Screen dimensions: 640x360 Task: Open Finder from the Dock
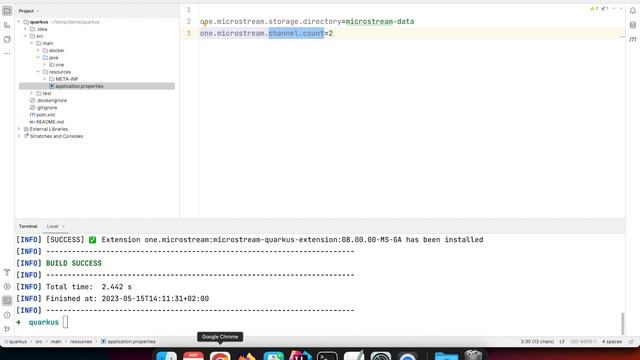coord(167,356)
